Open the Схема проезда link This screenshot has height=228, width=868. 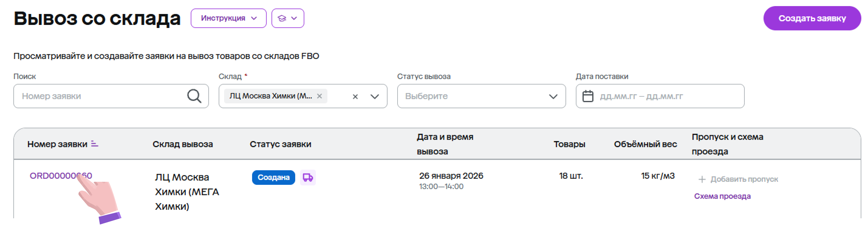pyautogui.click(x=722, y=196)
